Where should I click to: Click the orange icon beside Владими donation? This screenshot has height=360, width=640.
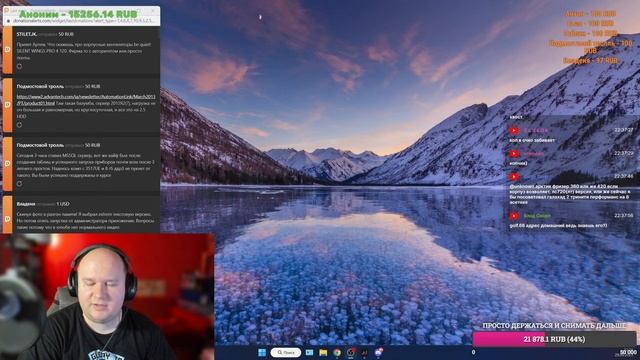7,219
